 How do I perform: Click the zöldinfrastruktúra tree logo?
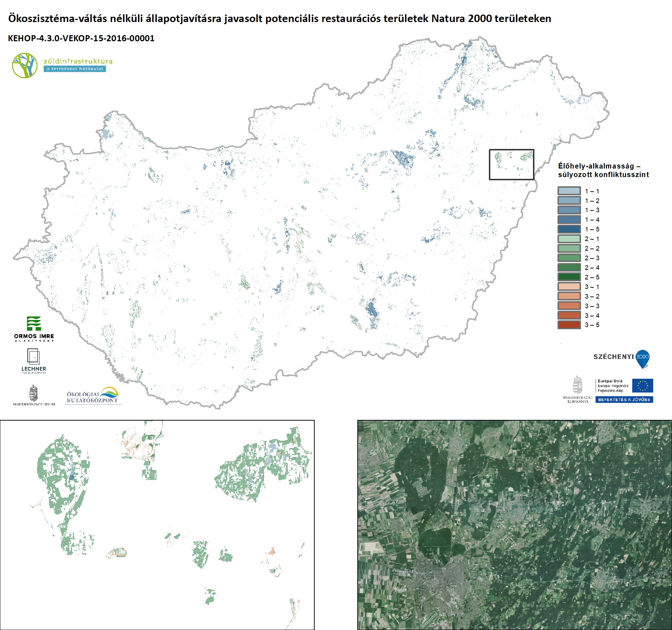point(25,65)
